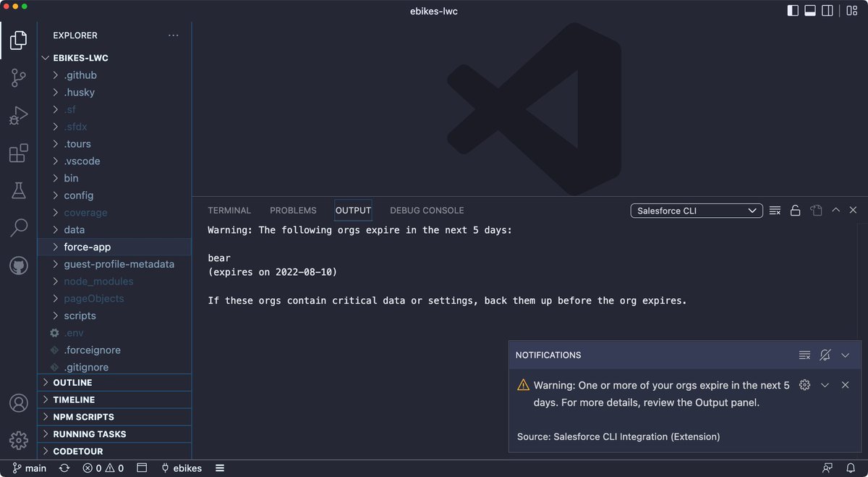Image resolution: width=868 pixels, height=477 pixels.
Task: Expand the coverage folder
Action: (x=114, y=213)
